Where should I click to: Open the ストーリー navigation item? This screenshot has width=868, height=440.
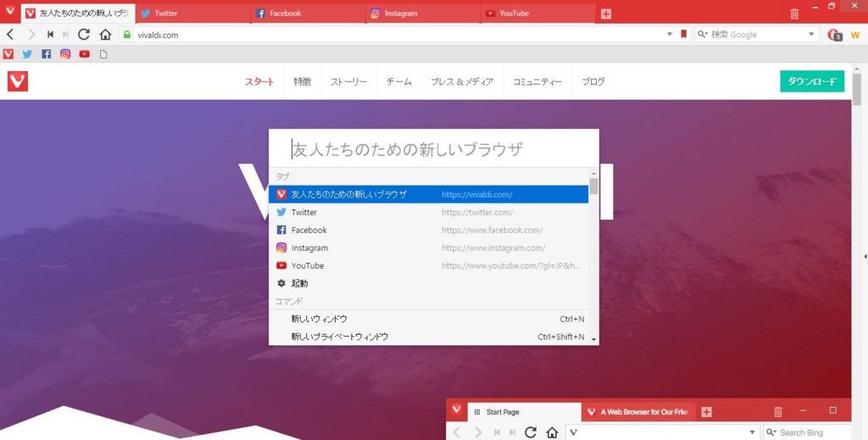click(348, 81)
